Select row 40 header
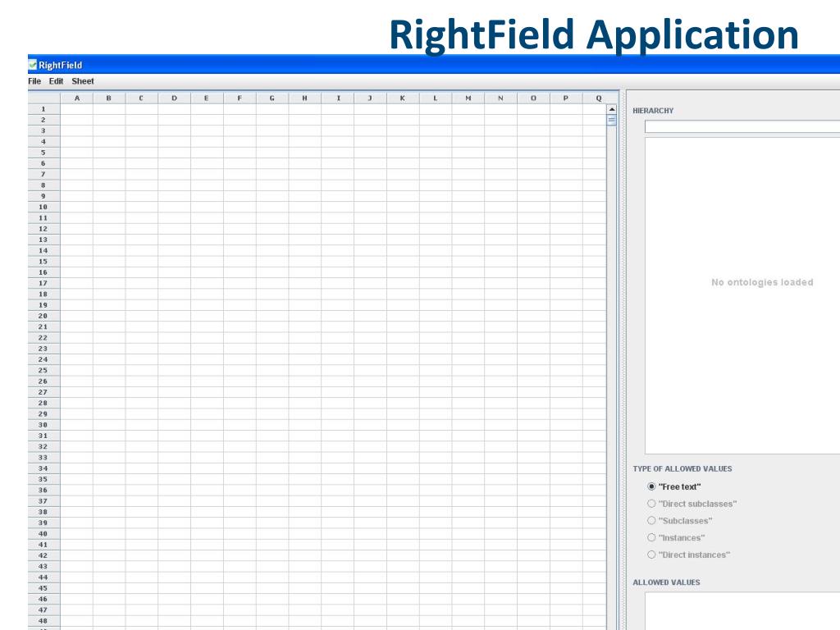This screenshot has height=630, width=840. (x=44, y=533)
